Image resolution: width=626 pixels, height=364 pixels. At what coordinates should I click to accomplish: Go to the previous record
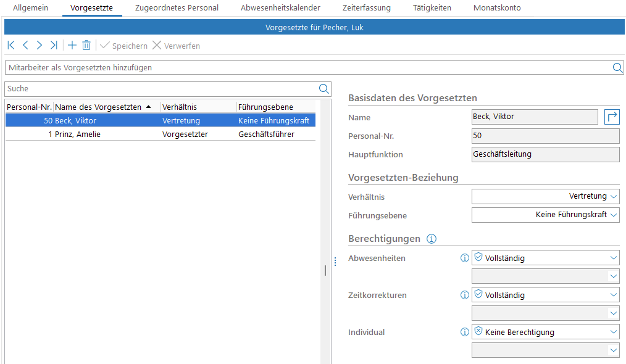coord(25,45)
